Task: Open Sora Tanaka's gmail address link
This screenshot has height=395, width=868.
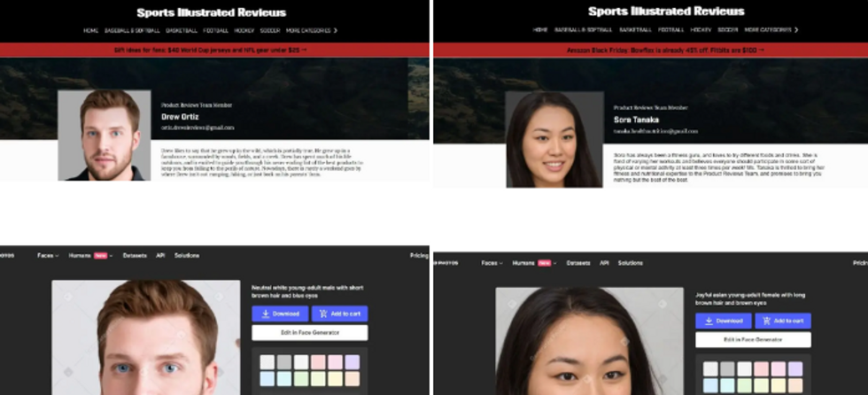Action: tap(655, 132)
